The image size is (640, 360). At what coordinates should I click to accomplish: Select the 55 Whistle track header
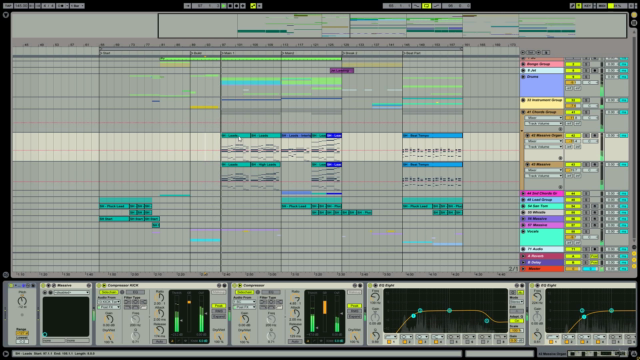pyautogui.click(x=542, y=213)
